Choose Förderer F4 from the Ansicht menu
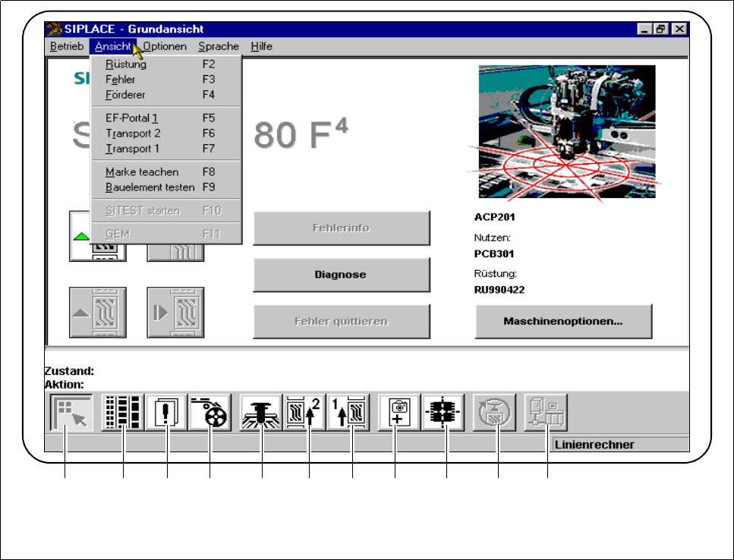The height and width of the screenshot is (560, 734). coord(126,95)
